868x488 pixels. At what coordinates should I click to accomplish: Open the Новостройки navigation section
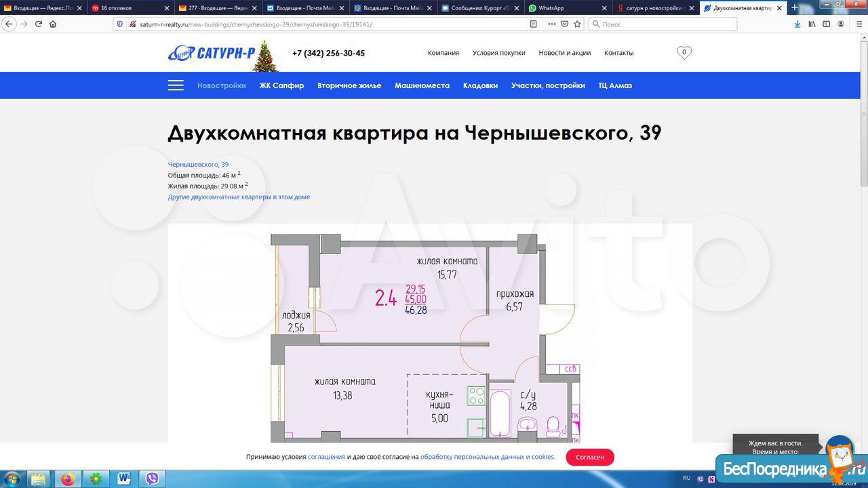[221, 85]
